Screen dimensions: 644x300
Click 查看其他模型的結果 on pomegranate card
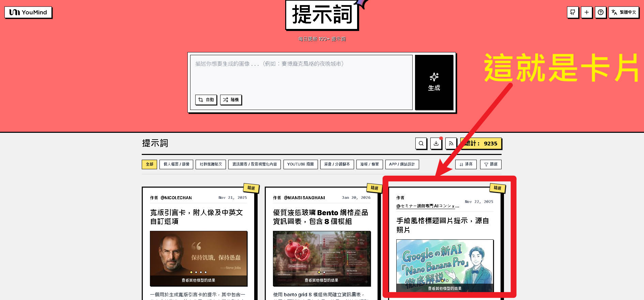(321, 280)
